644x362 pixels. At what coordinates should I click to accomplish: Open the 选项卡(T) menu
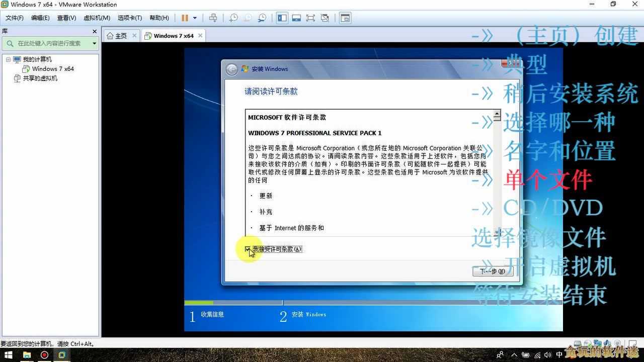(130, 18)
